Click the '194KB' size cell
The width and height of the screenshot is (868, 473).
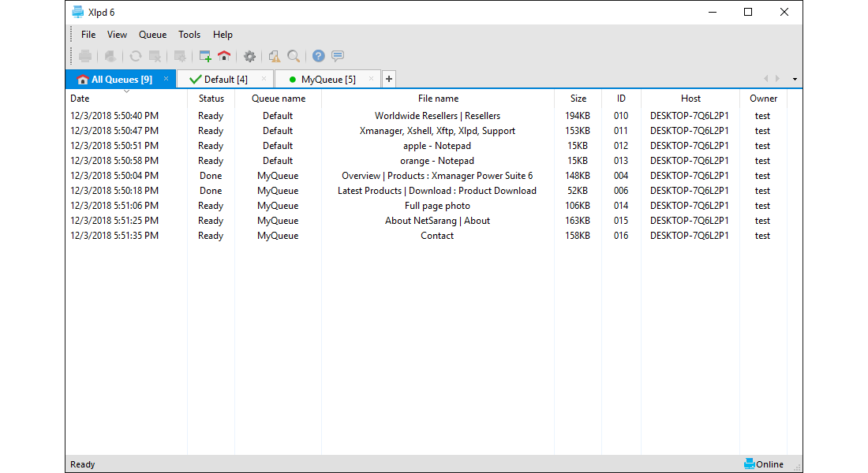[578, 116]
